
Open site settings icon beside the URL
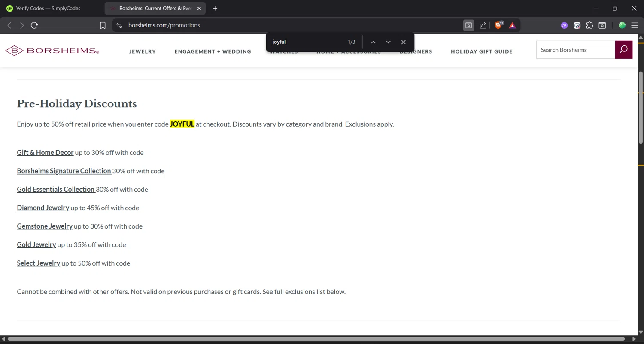coord(119,25)
